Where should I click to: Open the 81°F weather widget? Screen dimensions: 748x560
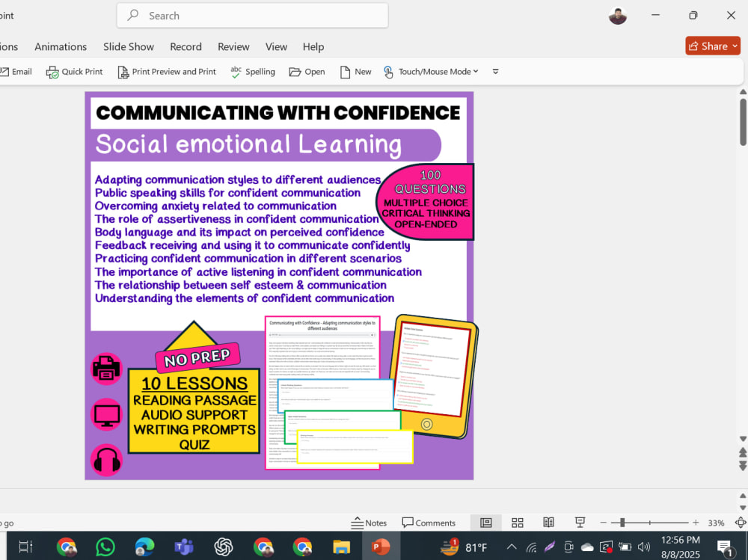(464, 547)
